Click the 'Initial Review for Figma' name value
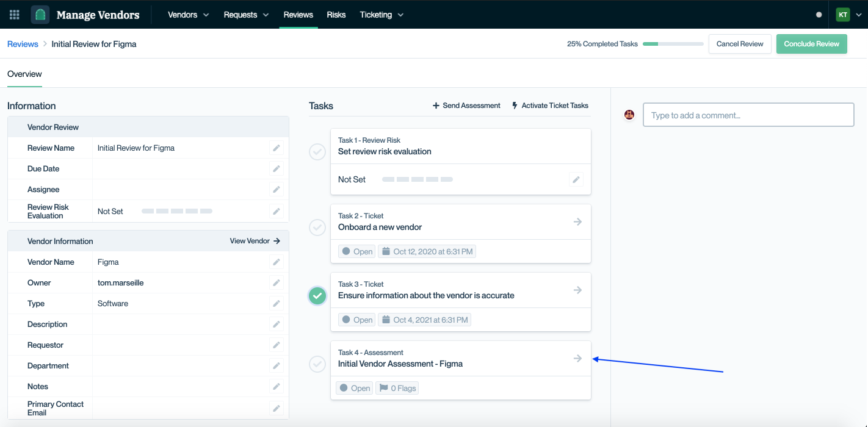This screenshot has height=427, width=868. click(x=136, y=148)
